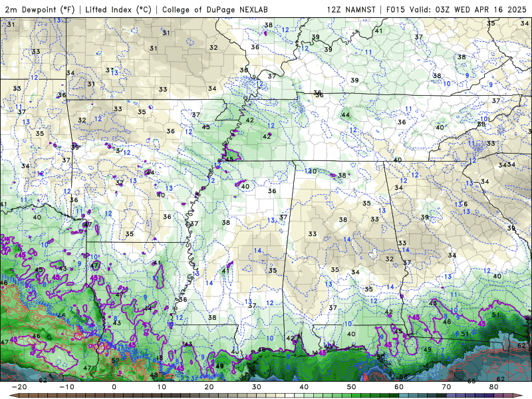
Task: Click the '70' color scale label
Action: tap(446, 387)
